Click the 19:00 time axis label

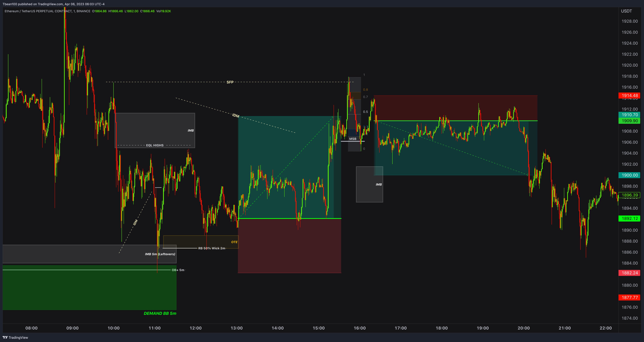[x=483, y=328]
